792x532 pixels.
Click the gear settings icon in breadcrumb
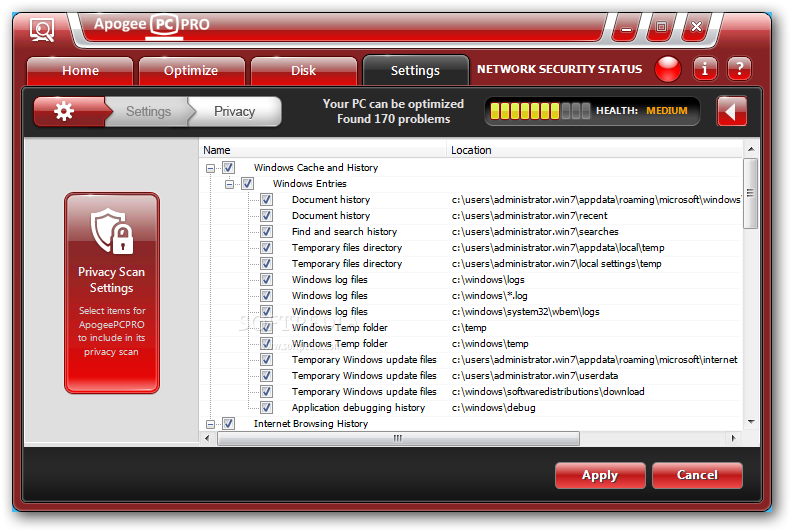pos(65,111)
